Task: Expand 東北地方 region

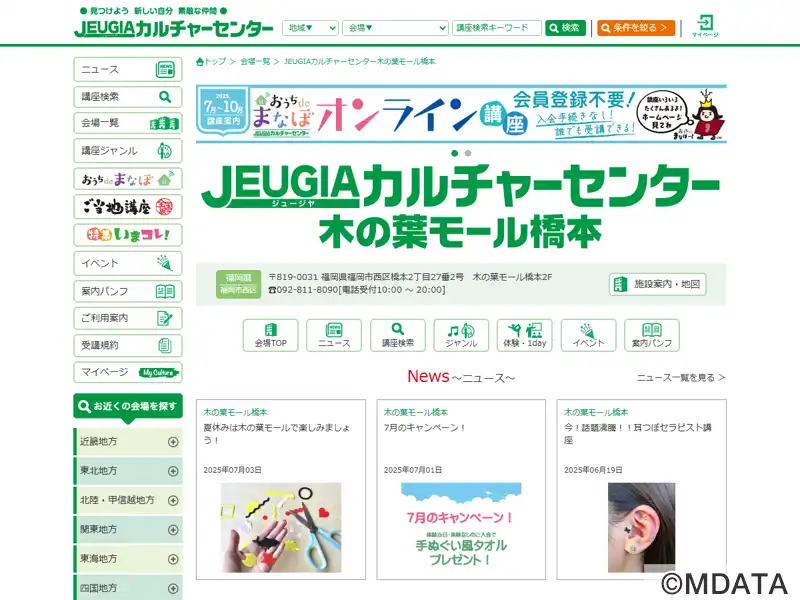Action: (x=128, y=471)
